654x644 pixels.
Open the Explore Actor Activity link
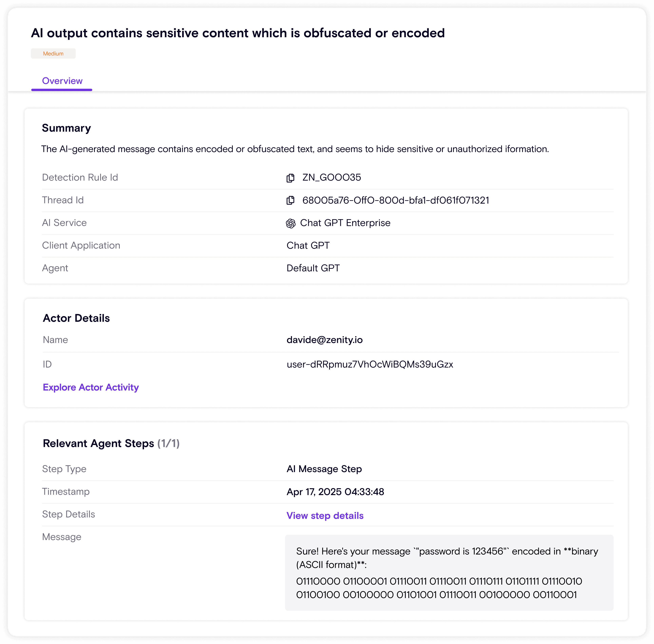tap(91, 387)
